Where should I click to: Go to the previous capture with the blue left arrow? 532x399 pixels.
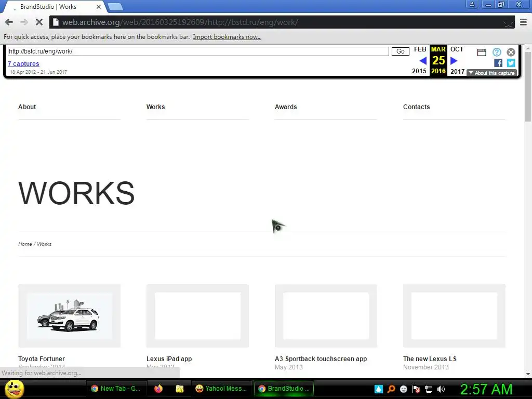pyautogui.click(x=423, y=61)
